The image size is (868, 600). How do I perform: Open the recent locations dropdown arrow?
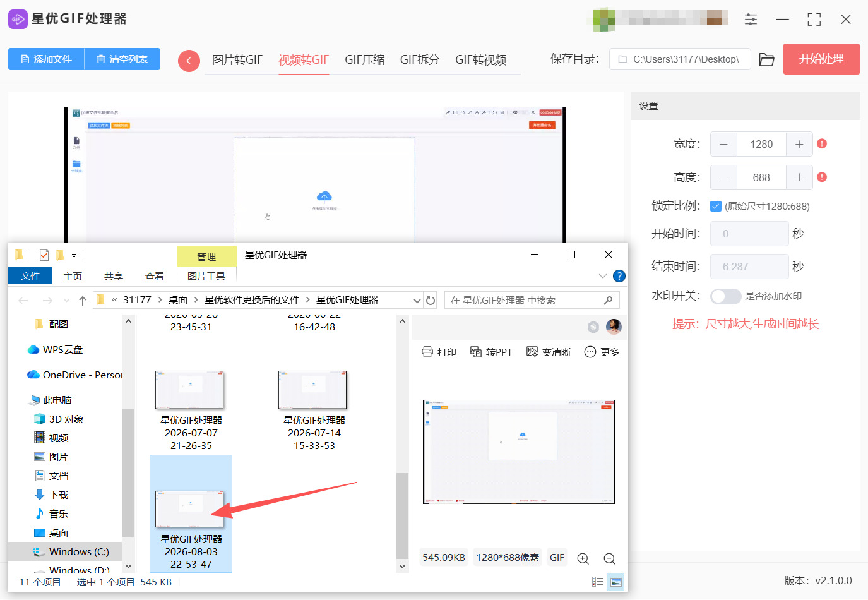(66, 301)
